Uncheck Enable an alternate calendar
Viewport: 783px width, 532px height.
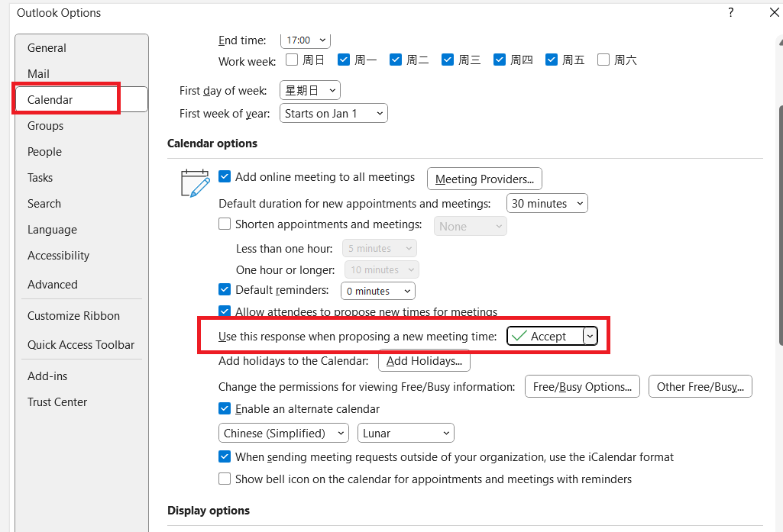(225, 409)
